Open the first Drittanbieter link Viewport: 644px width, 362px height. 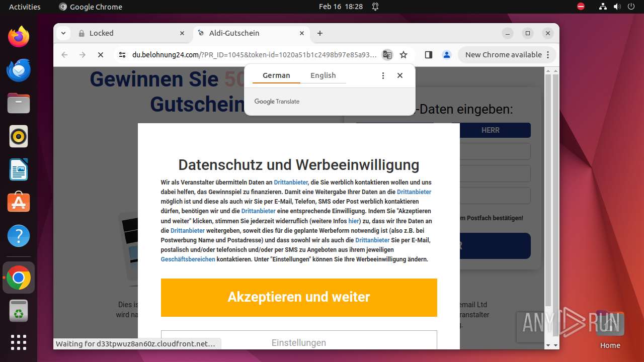click(x=291, y=183)
